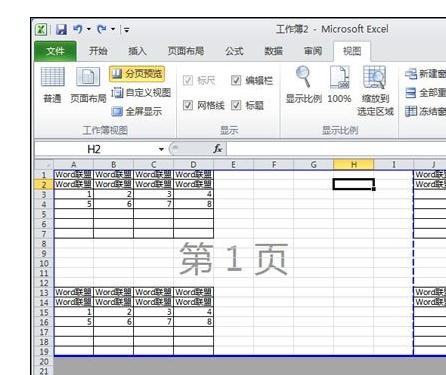Switch to 页面布局 view in workbook views group
Screen dimensions: 446x375
[x=88, y=85]
